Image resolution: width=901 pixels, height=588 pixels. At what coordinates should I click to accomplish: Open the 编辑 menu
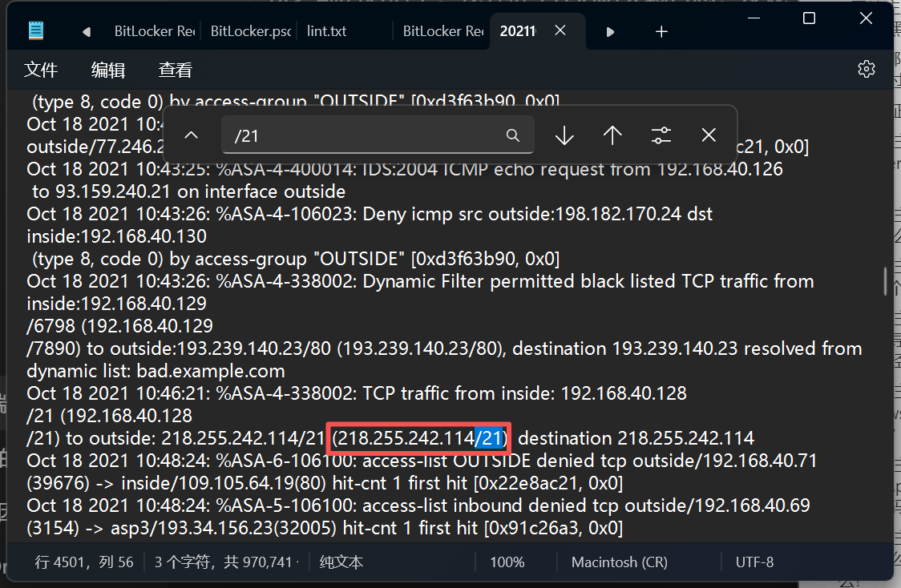(108, 70)
